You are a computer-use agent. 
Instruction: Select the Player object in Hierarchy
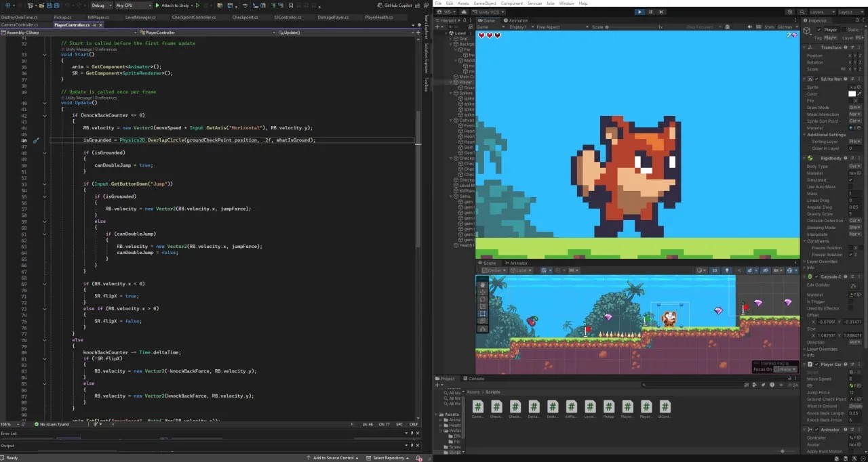point(465,82)
